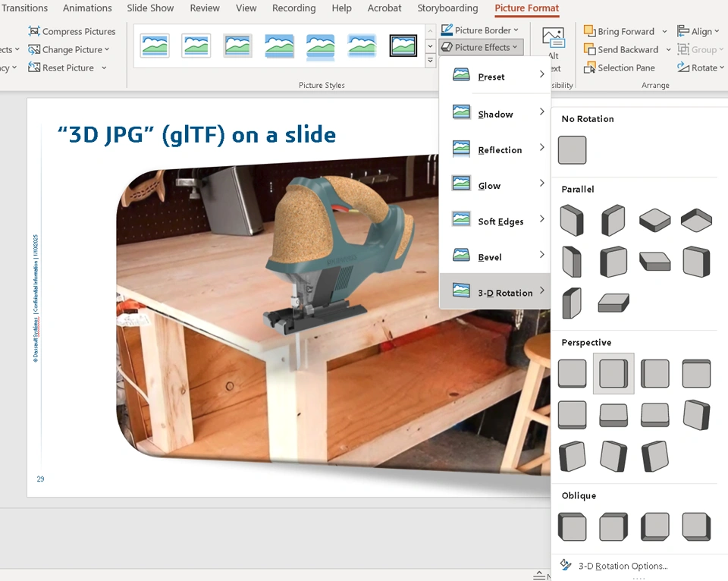This screenshot has width=728, height=581.
Task: Open the Bevel effects submenu
Action: [495, 256]
